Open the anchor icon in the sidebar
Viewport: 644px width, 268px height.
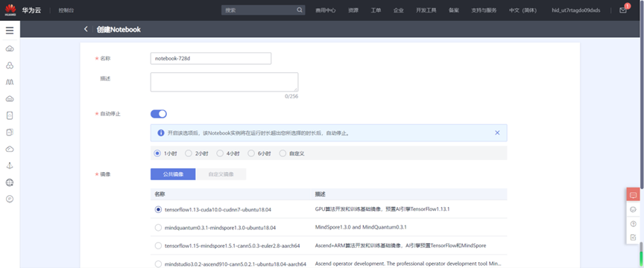(x=10, y=165)
